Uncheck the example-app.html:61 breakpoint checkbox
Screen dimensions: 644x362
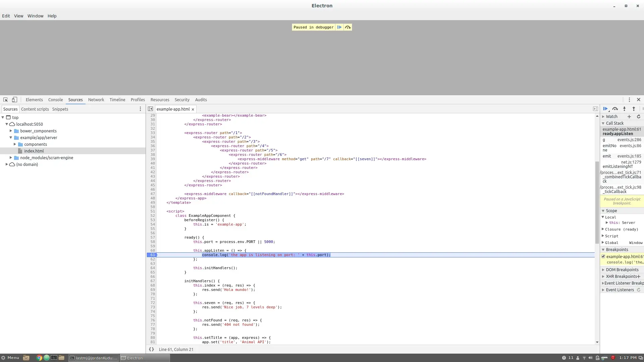(x=603, y=256)
